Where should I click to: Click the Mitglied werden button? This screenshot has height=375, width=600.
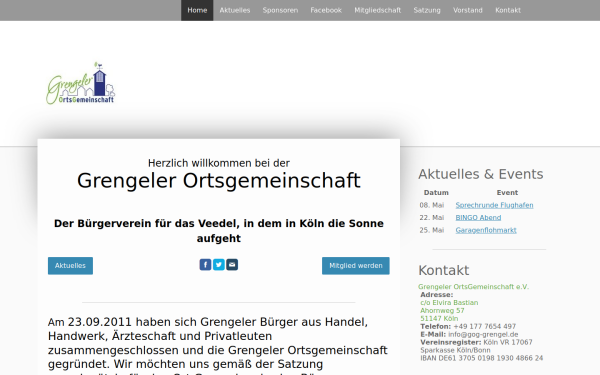pyautogui.click(x=355, y=266)
